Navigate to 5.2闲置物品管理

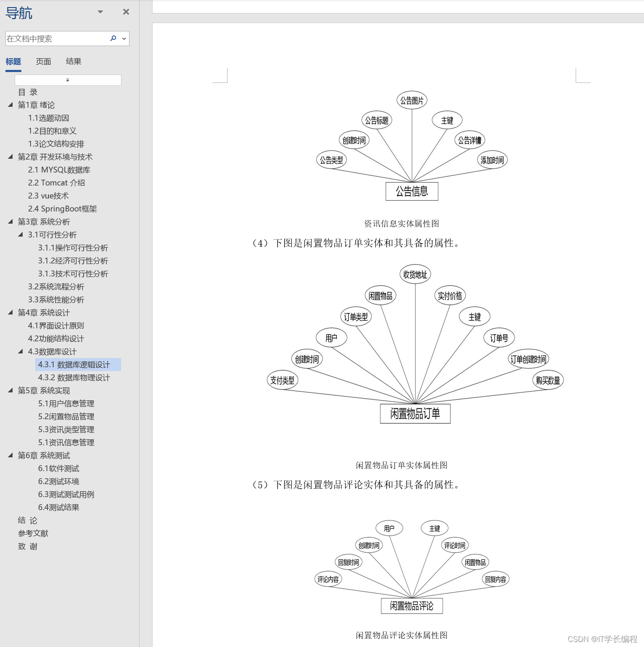(x=66, y=417)
